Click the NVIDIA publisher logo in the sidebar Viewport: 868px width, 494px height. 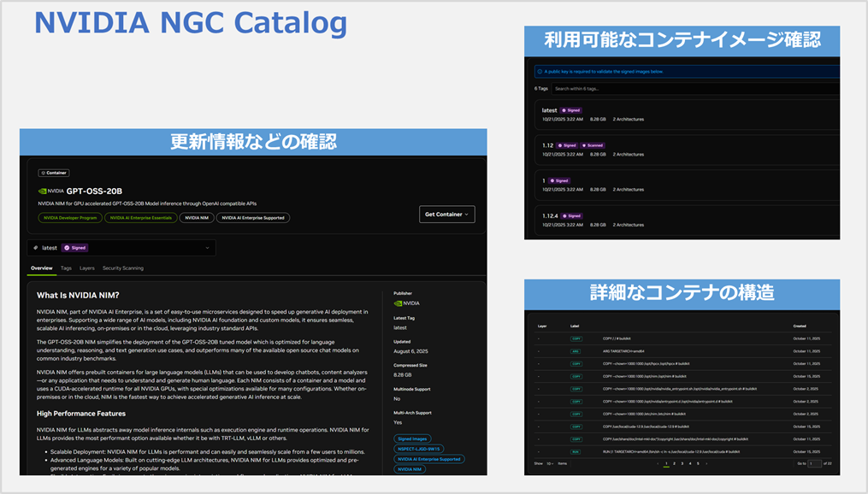point(398,303)
